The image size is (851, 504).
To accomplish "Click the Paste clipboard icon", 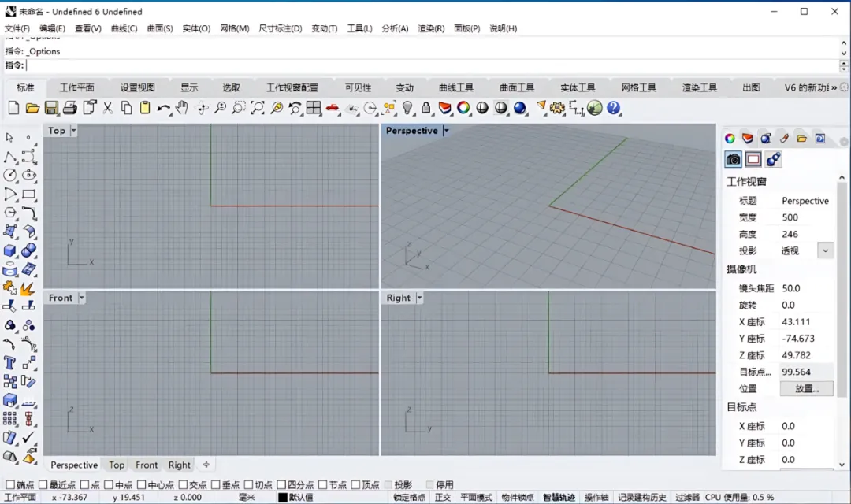I will coord(145,108).
